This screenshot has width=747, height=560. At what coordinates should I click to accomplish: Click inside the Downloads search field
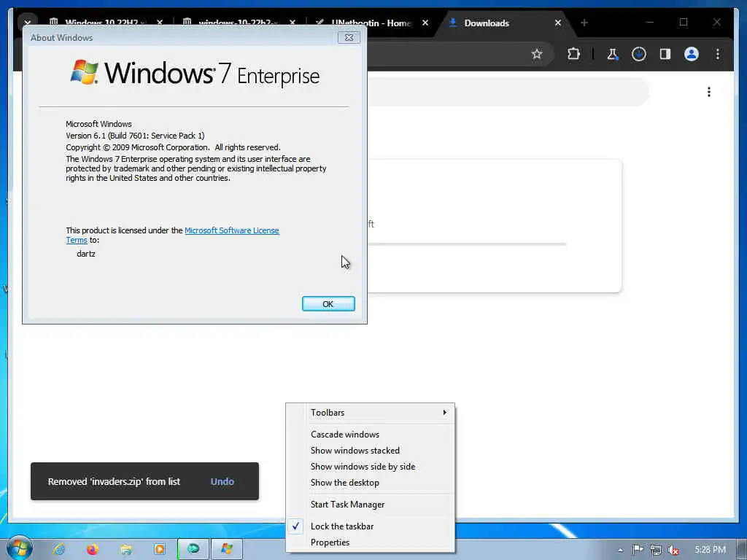point(508,91)
